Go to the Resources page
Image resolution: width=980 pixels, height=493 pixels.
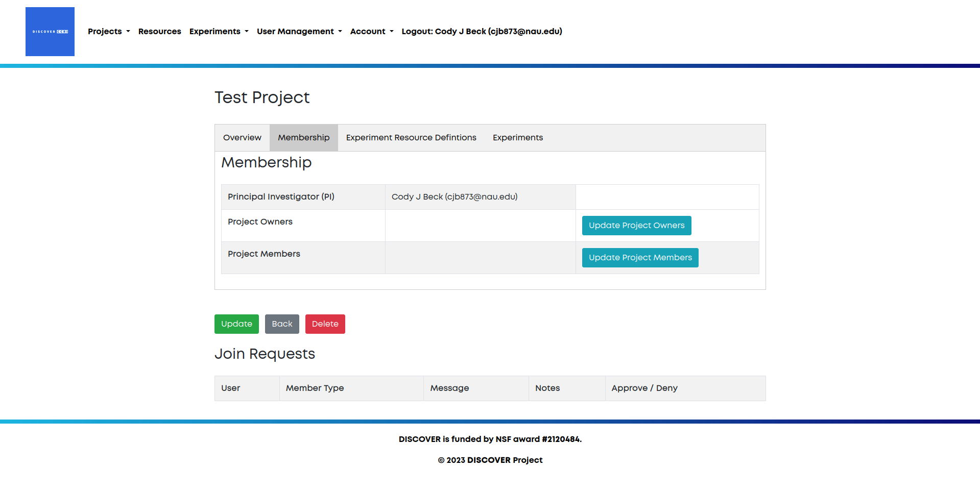pyautogui.click(x=159, y=32)
